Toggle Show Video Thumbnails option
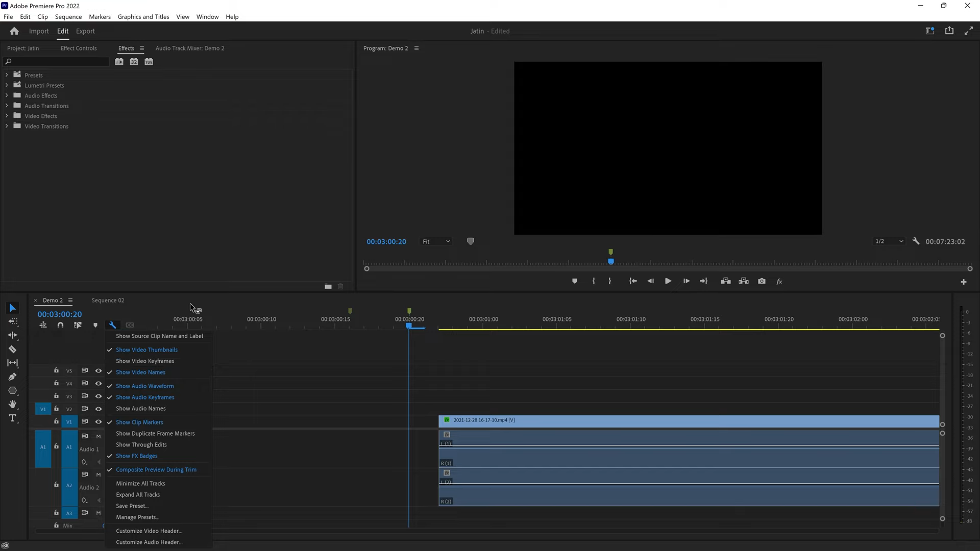The width and height of the screenshot is (980, 551). click(x=146, y=349)
